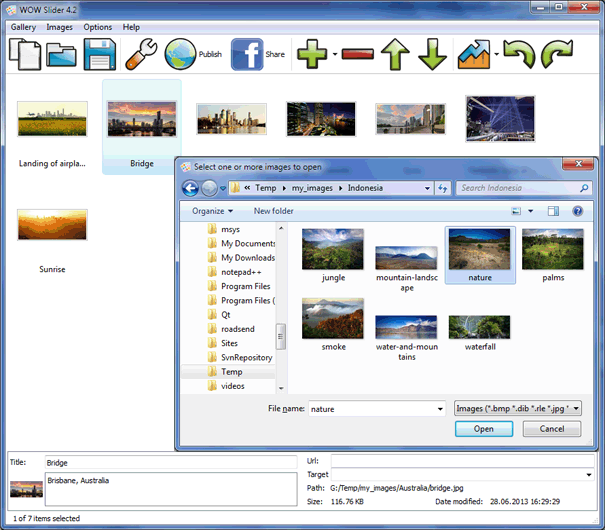This screenshot has width=605, height=530.
Task: Select the videos folder in tree
Action: coord(226,386)
